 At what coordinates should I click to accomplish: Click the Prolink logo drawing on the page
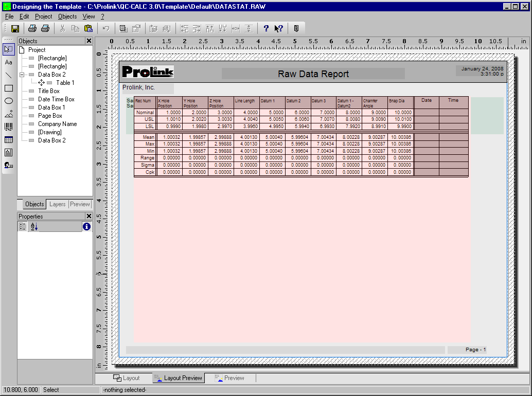tap(148, 71)
